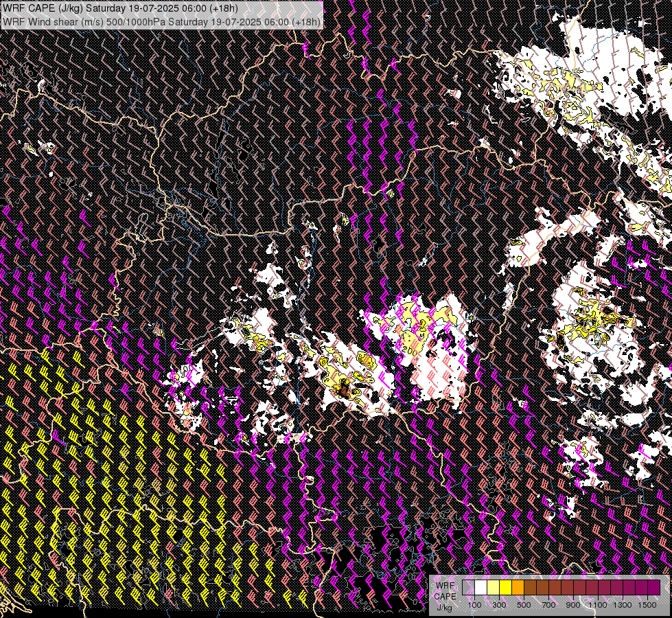The image size is (672, 618).
Task: Select the bright yellow legend swatch
Action: point(506,588)
